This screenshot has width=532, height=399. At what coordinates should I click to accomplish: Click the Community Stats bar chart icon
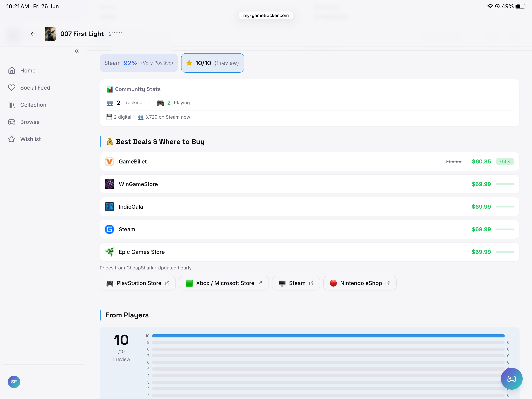click(x=110, y=89)
